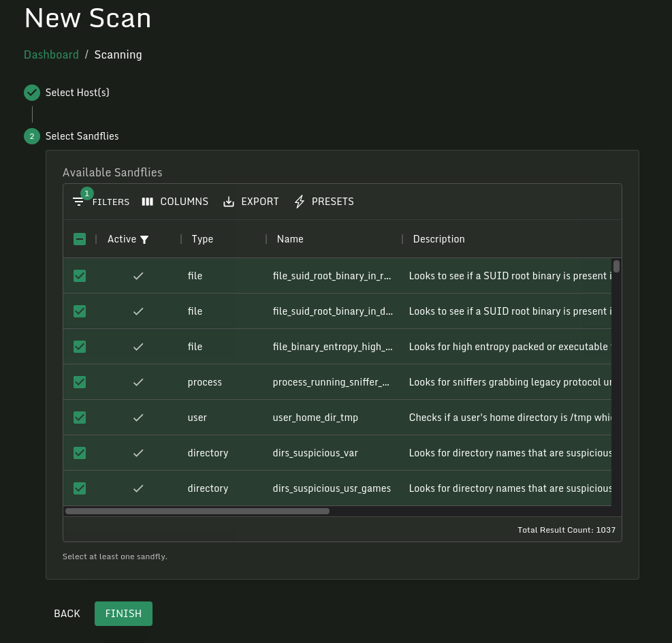Select the user_home_dir_tmp name cell
The image size is (672, 643).
(315, 418)
